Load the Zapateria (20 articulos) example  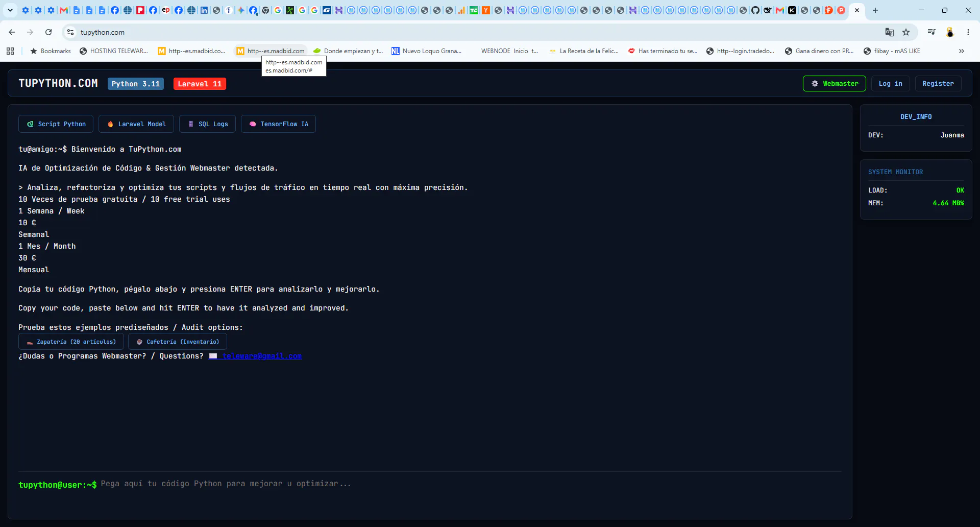pos(71,342)
